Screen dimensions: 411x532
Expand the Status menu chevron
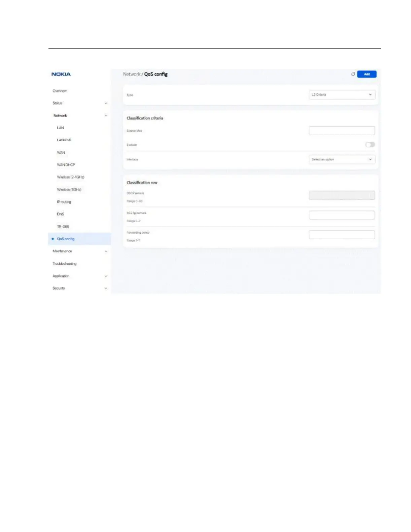tap(106, 103)
